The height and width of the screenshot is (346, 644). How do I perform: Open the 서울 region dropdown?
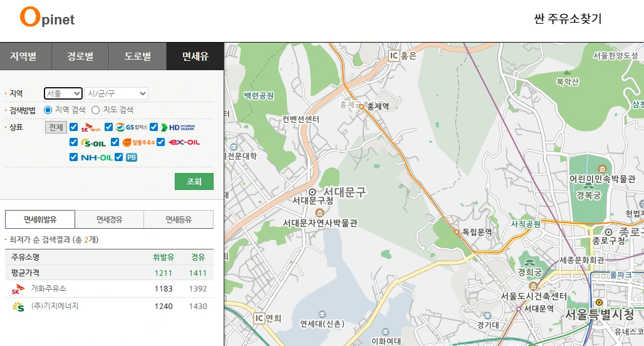pyautogui.click(x=63, y=93)
